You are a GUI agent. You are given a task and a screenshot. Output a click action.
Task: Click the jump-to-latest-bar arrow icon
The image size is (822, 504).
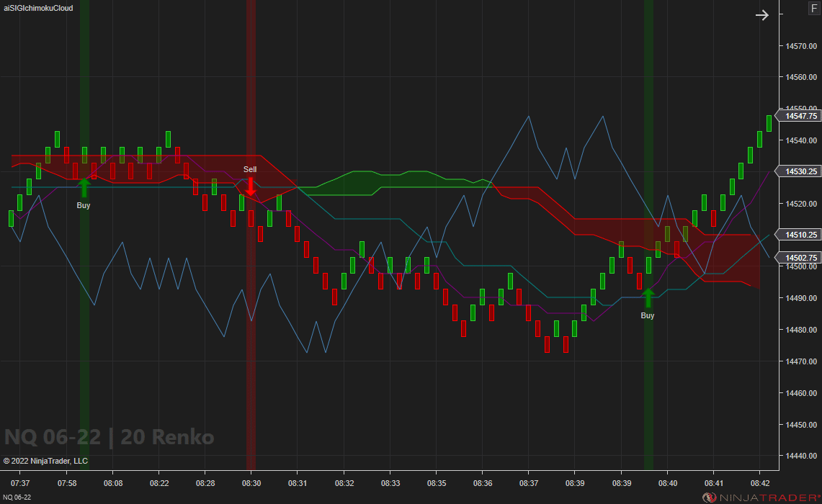click(762, 14)
